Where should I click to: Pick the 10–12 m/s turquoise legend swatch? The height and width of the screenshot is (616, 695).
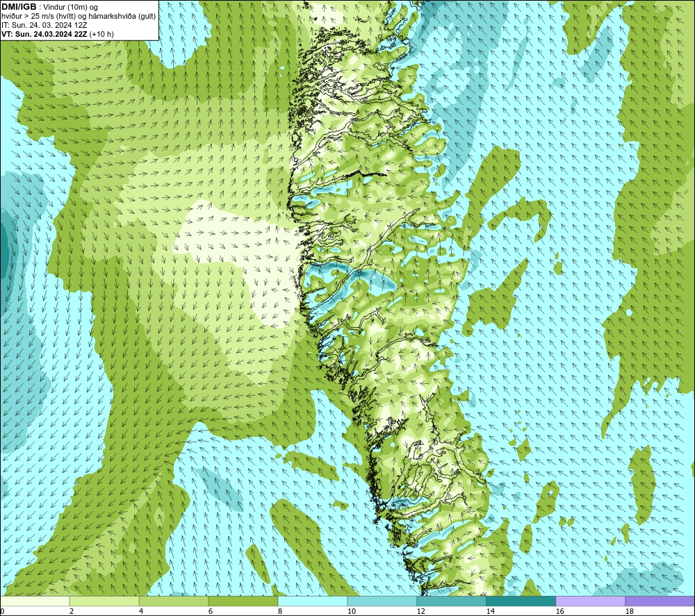382,601
